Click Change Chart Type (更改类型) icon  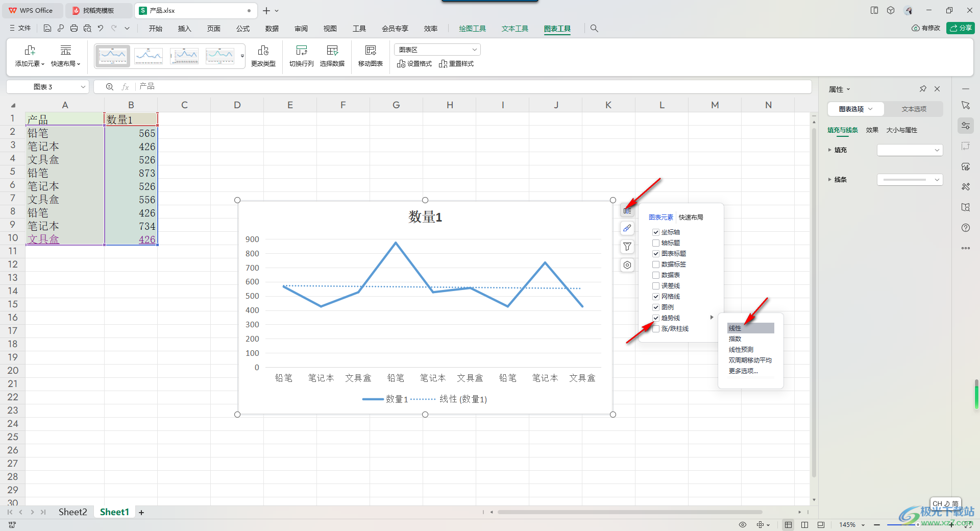pyautogui.click(x=263, y=56)
